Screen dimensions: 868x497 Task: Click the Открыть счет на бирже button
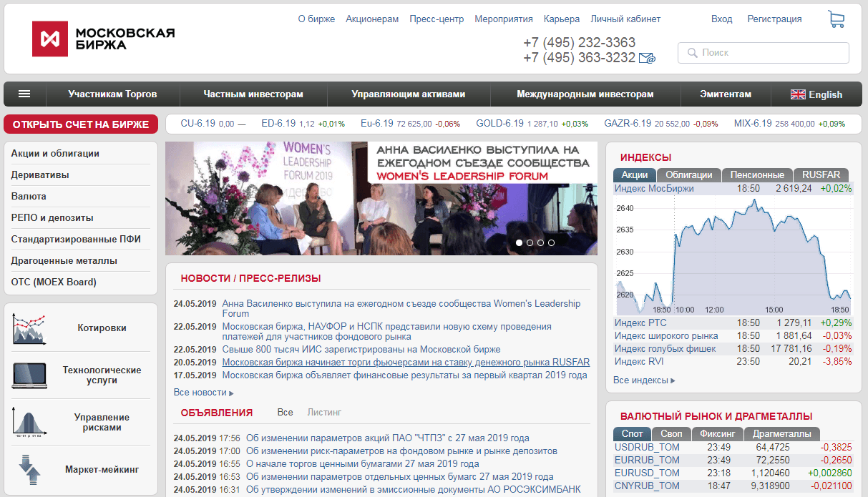click(x=81, y=124)
